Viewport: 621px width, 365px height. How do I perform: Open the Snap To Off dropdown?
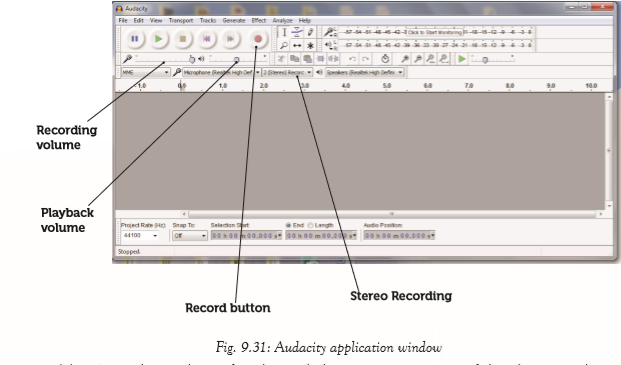coord(190,236)
